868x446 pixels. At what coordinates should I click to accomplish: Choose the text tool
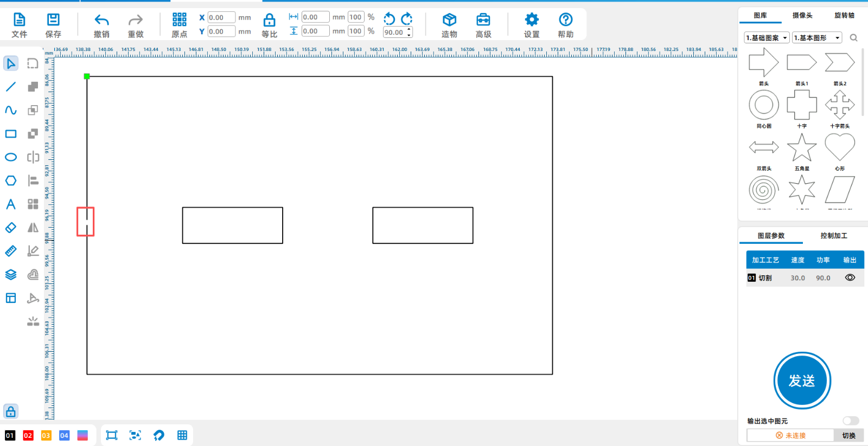[11, 204]
